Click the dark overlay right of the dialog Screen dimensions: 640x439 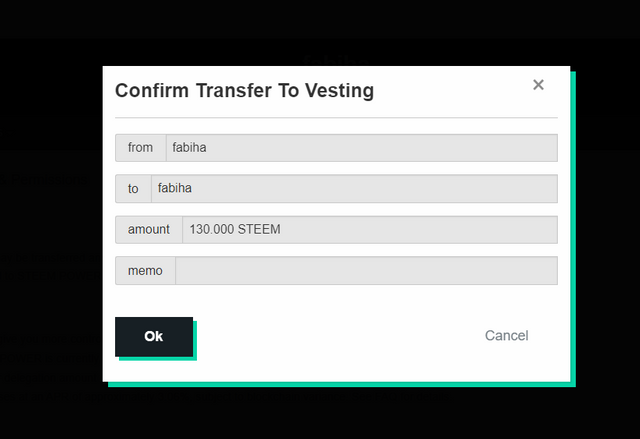pyautogui.click(x=607, y=228)
